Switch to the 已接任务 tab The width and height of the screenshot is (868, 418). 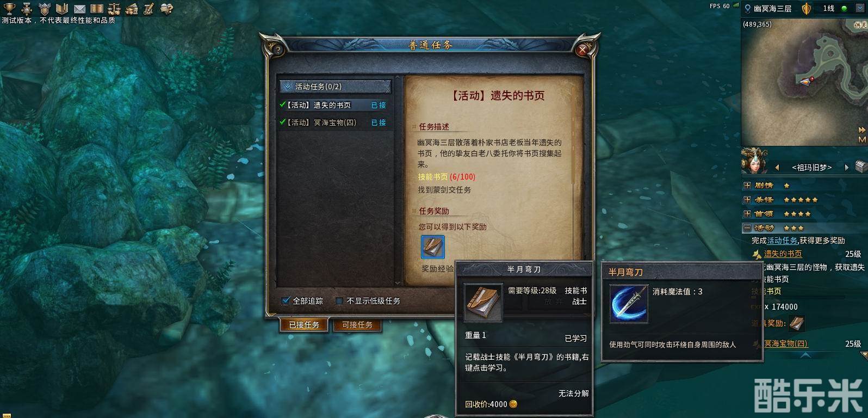(x=305, y=325)
